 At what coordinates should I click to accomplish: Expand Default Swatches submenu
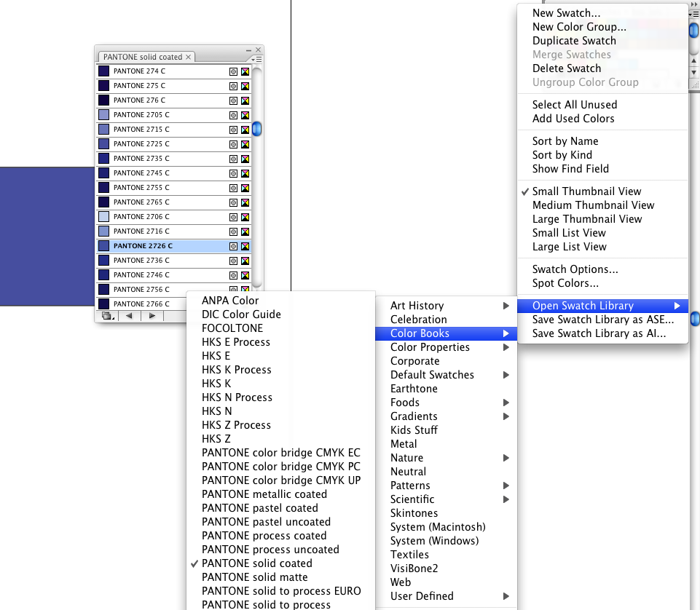pyautogui.click(x=446, y=375)
